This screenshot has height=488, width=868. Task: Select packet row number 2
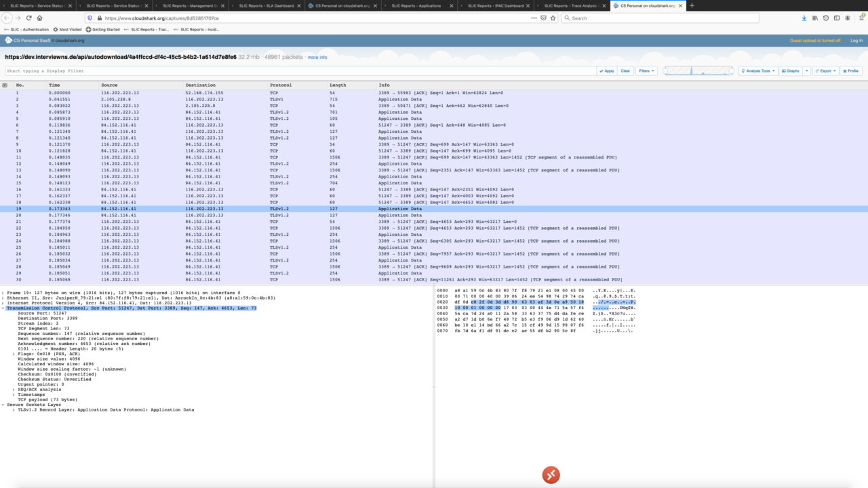434,99
